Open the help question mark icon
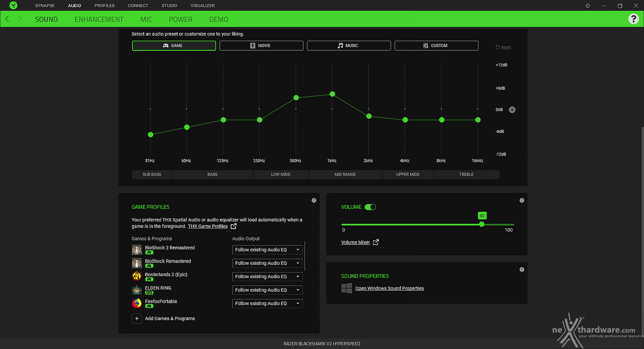Screen dimensions: 644x349 click(x=634, y=19)
